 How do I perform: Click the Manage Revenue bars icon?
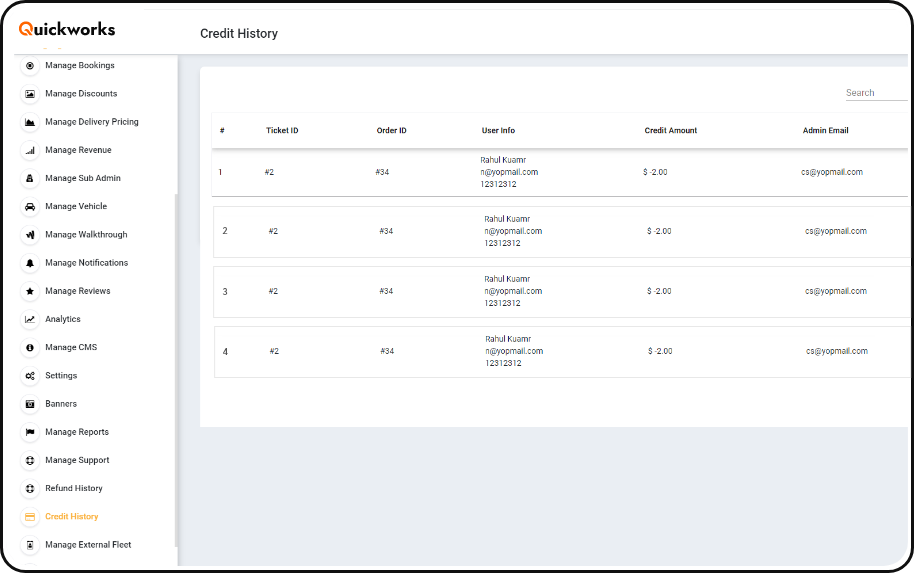[x=30, y=150]
